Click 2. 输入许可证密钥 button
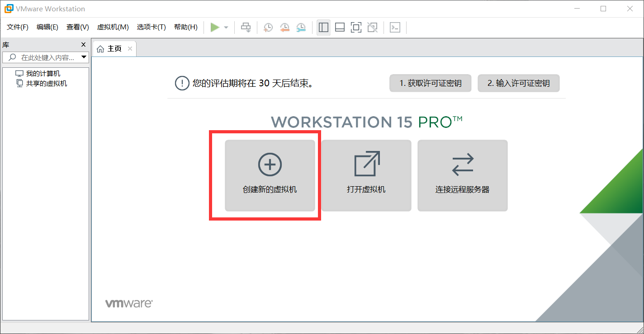644x334 pixels. tap(519, 83)
